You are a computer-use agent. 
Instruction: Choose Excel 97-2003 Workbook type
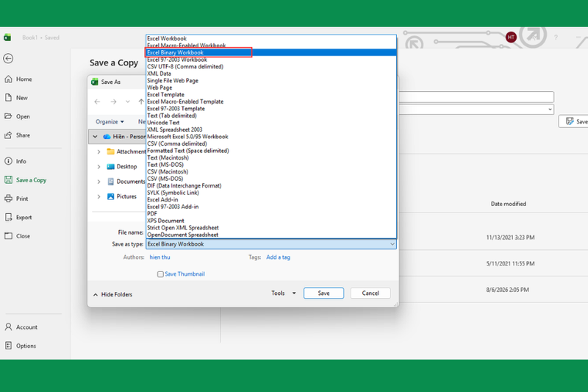[x=271, y=60]
